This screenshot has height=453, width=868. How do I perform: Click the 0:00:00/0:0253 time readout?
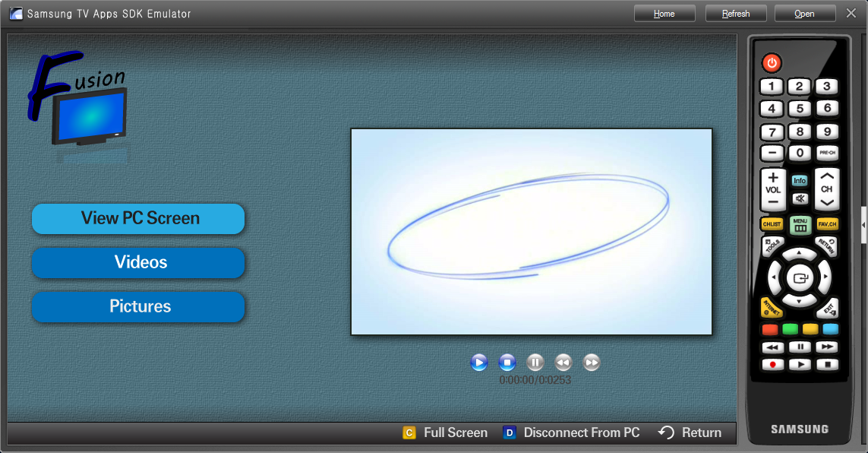click(x=535, y=380)
